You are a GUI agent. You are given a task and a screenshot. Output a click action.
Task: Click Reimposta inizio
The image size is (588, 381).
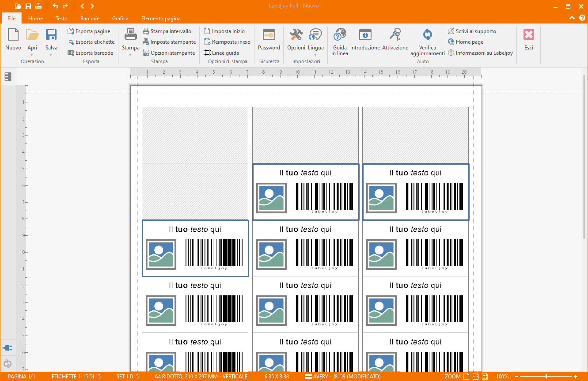[x=228, y=42]
